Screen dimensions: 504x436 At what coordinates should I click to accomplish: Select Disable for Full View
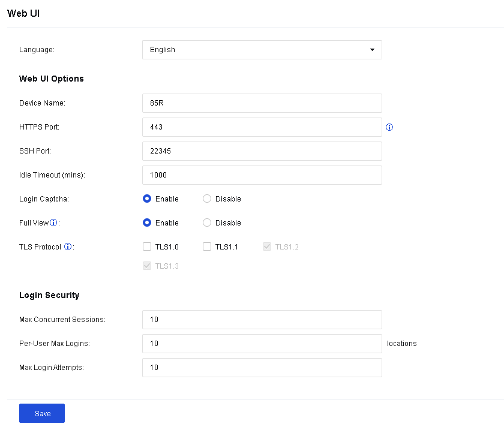click(x=207, y=222)
